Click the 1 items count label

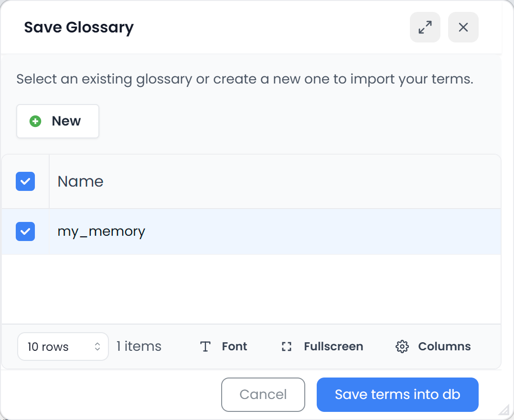point(139,346)
